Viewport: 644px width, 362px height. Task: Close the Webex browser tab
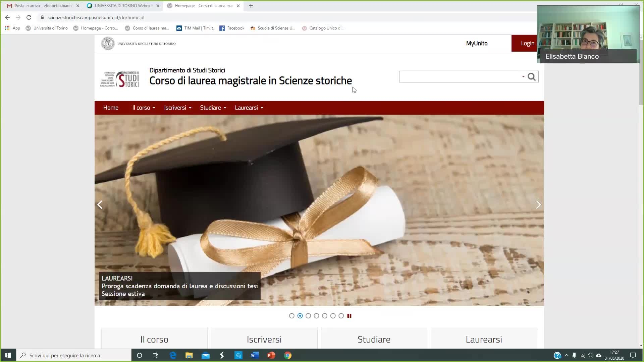tap(158, 6)
